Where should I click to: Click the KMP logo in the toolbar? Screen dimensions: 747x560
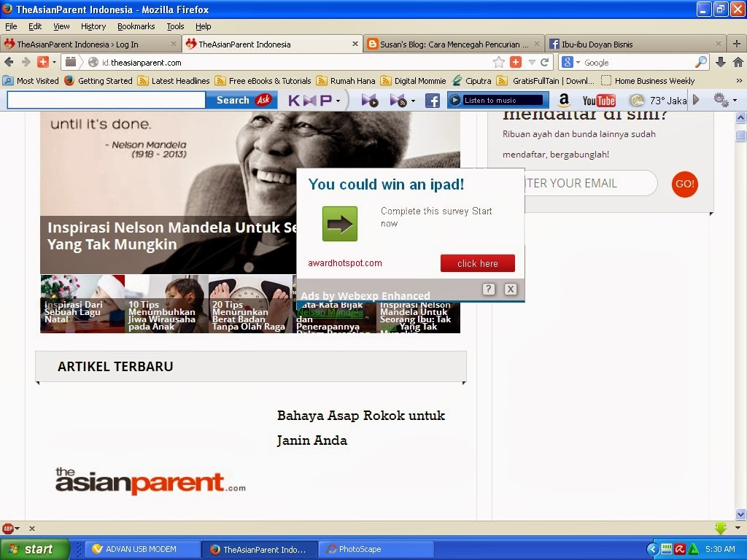309,101
